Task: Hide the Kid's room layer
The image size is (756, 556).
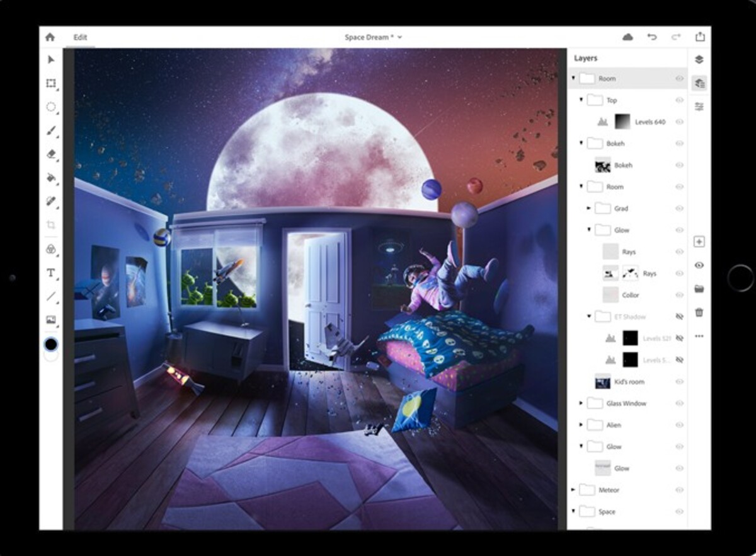Action: tap(679, 381)
